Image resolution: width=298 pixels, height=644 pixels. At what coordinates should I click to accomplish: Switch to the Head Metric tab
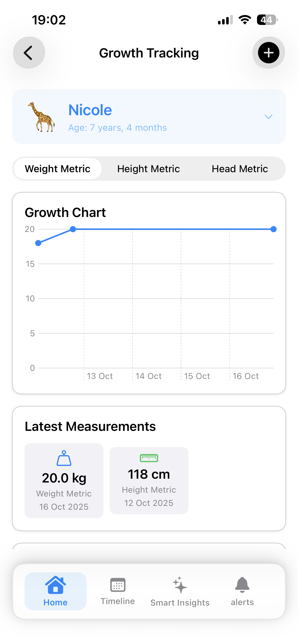[240, 168]
